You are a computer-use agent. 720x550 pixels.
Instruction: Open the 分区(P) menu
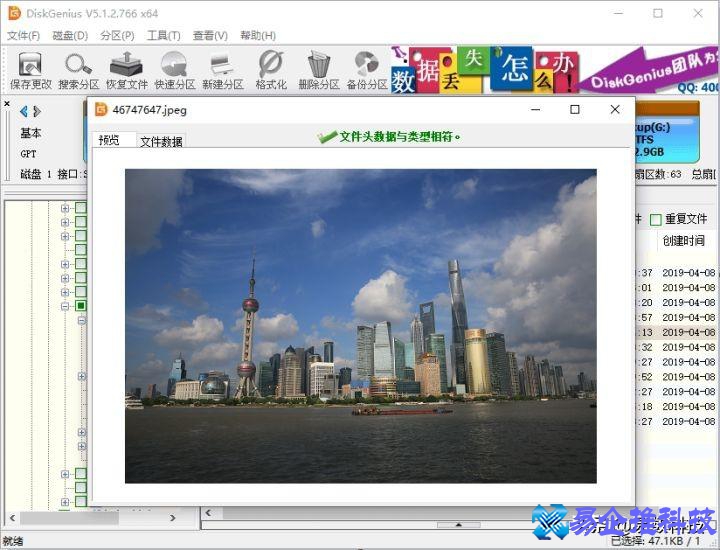point(117,35)
